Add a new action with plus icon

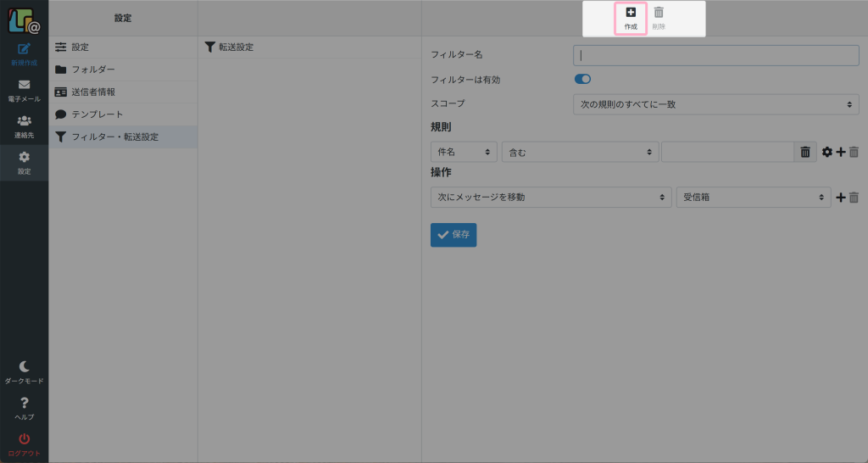tap(840, 198)
